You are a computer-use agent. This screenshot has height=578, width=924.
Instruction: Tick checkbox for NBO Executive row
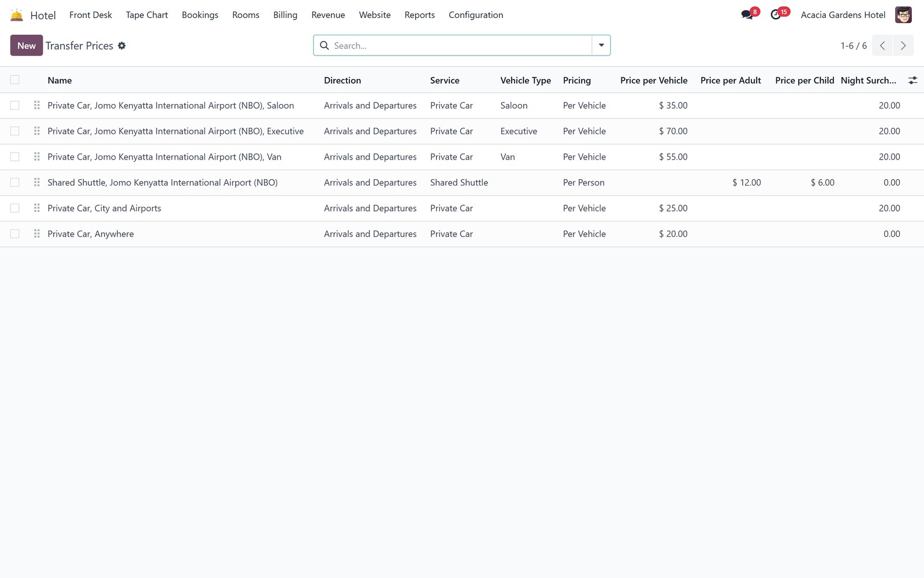15,131
